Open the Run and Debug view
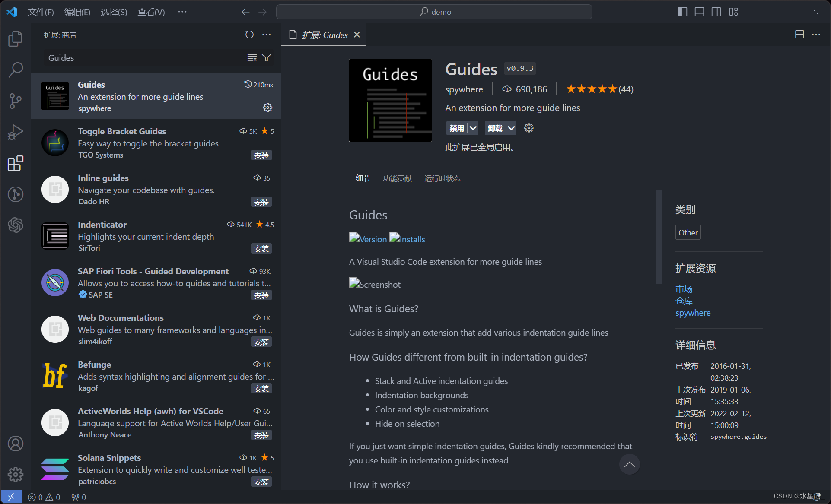 tap(16, 132)
